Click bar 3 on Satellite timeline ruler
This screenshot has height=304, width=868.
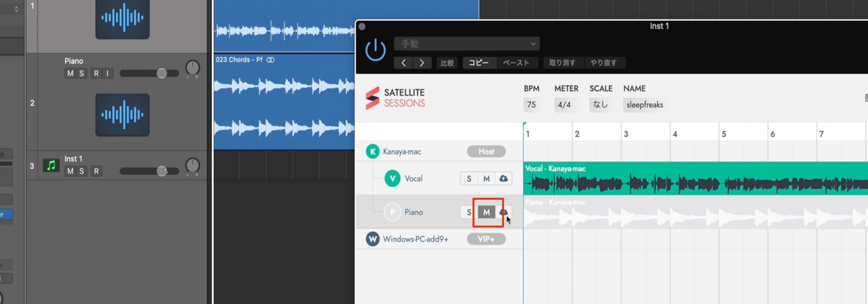coord(626,134)
